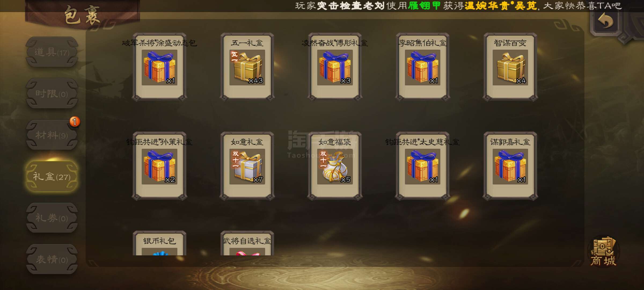Select the 礼盒(27) tab
This screenshot has width=644, height=290.
52,176
